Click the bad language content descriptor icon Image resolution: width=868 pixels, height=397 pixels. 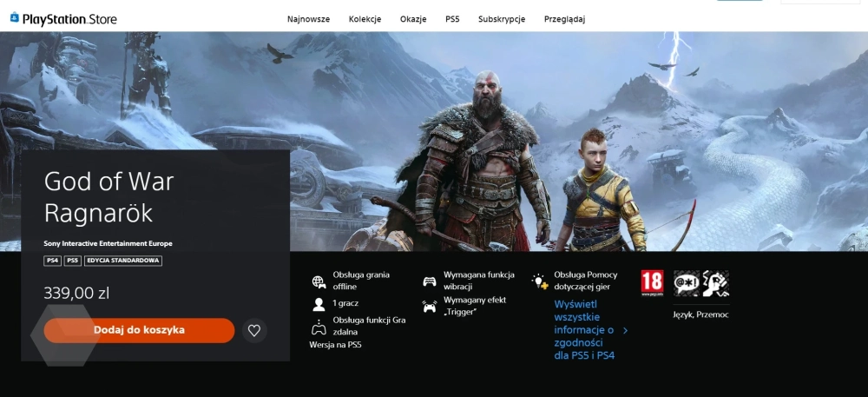[x=687, y=283]
